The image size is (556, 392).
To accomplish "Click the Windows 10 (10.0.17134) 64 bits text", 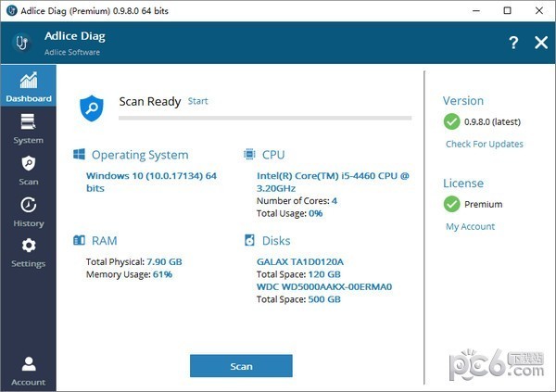I will [151, 182].
